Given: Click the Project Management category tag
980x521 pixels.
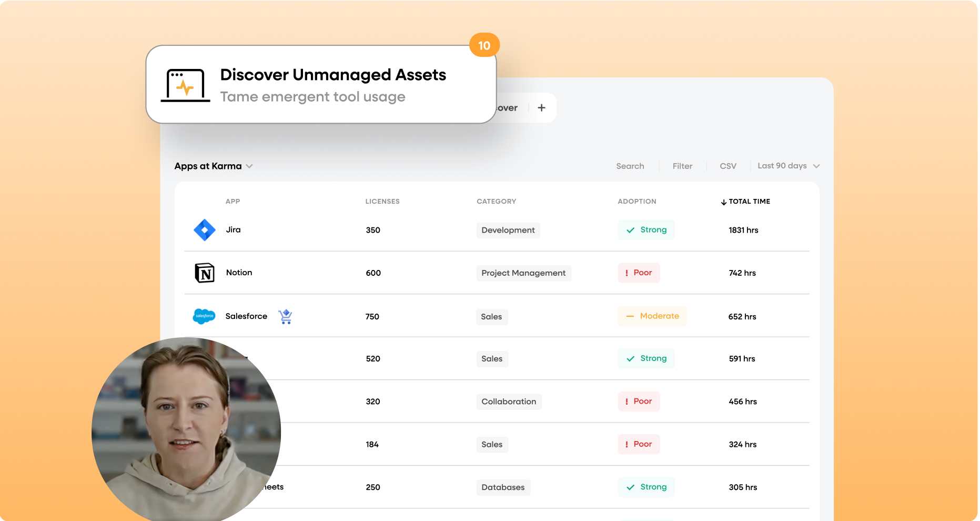Looking at the screenshot, I should pyautogui.click(x=524, y=273).
